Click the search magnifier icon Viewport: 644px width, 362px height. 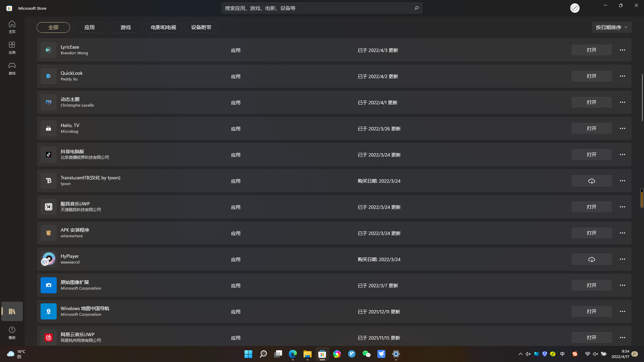tap(416, 8)
